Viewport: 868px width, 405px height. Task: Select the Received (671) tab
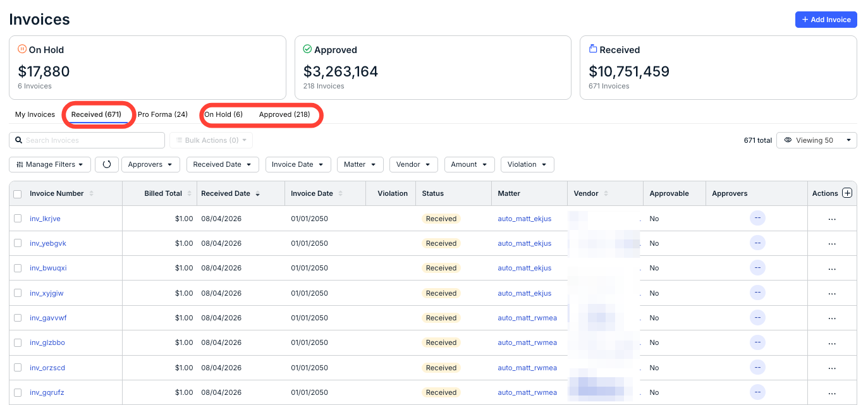click(x=96, y=114)
